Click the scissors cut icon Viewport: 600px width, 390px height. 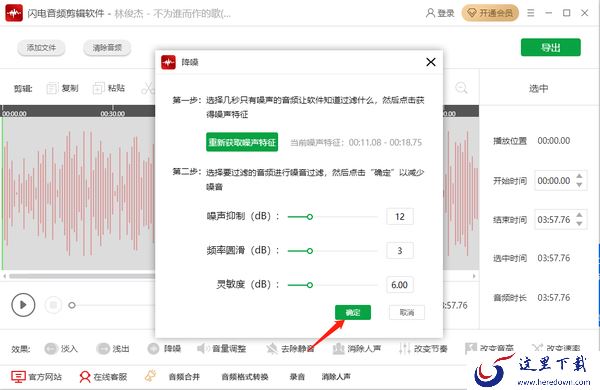coord(148,88)
